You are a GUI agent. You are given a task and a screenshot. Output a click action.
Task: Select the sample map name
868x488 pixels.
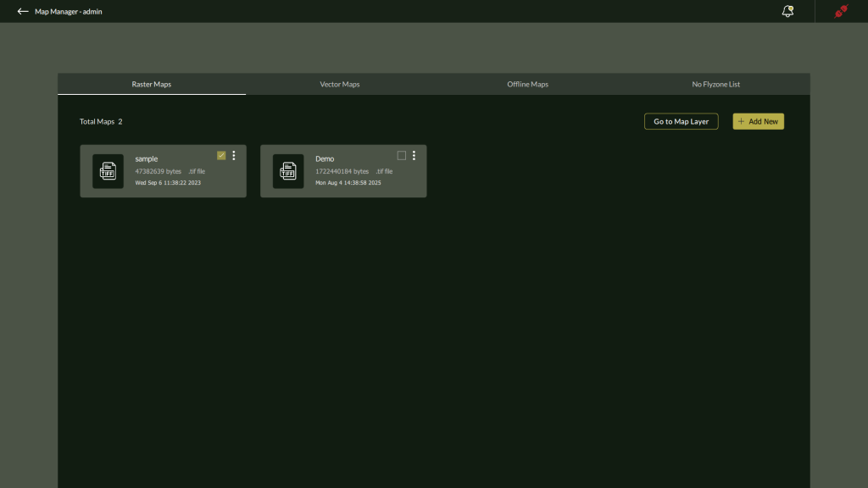[146, 158]
